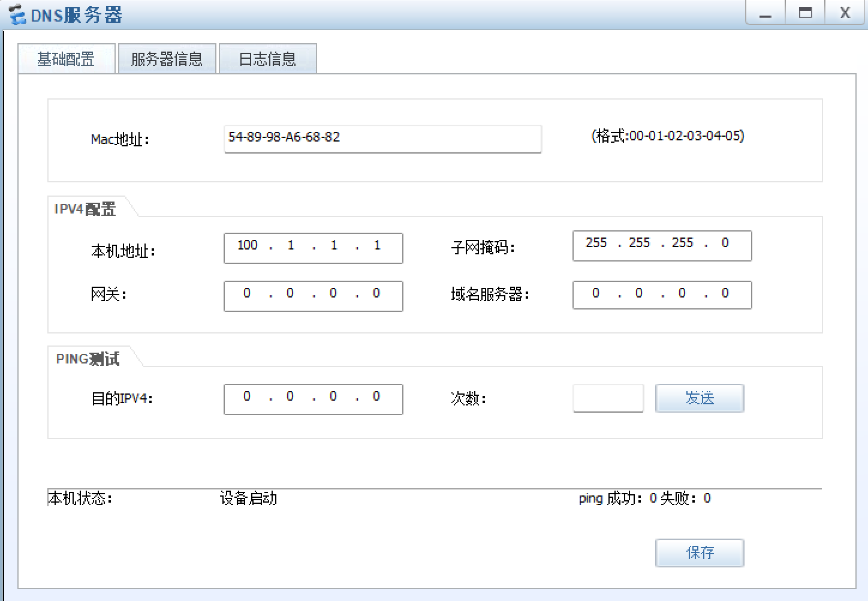
Task: Click the 本机地址 IP field
Action: [x=314, y=248]
